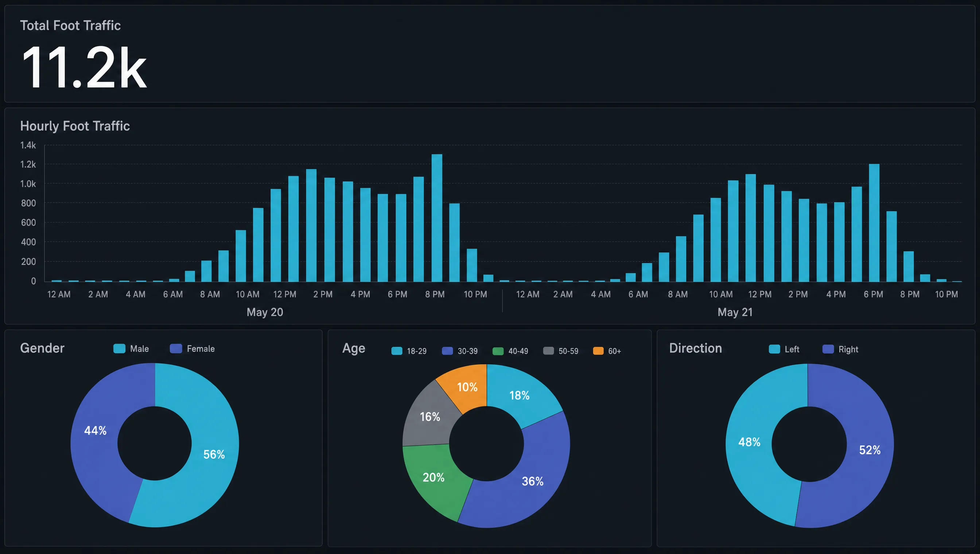Select the 16% gray Age slice
Image resolution: width=980 pixels, height=554 pixels.
[x=430, y=417]
